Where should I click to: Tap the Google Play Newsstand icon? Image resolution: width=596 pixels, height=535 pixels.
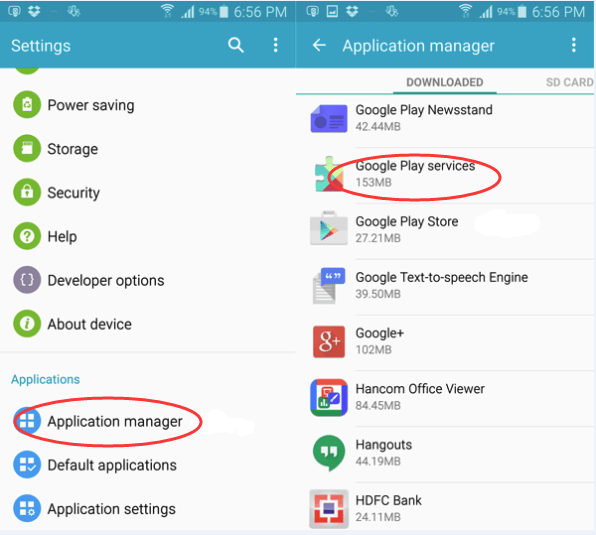click(329, 118)
